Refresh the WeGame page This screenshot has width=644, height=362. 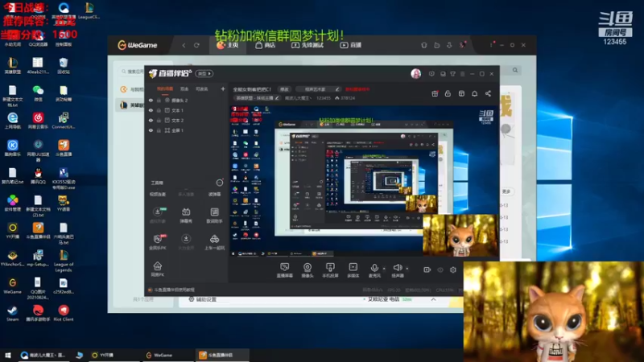coord(196,45)
